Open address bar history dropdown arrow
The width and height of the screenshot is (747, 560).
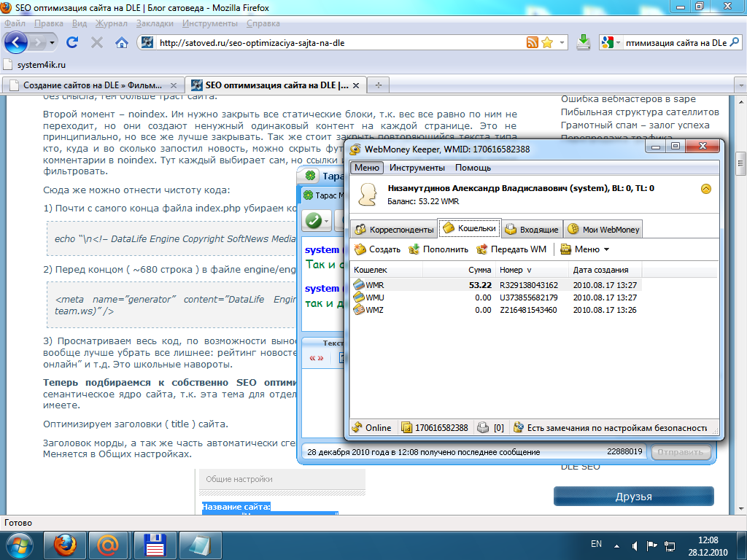(562, 42)
